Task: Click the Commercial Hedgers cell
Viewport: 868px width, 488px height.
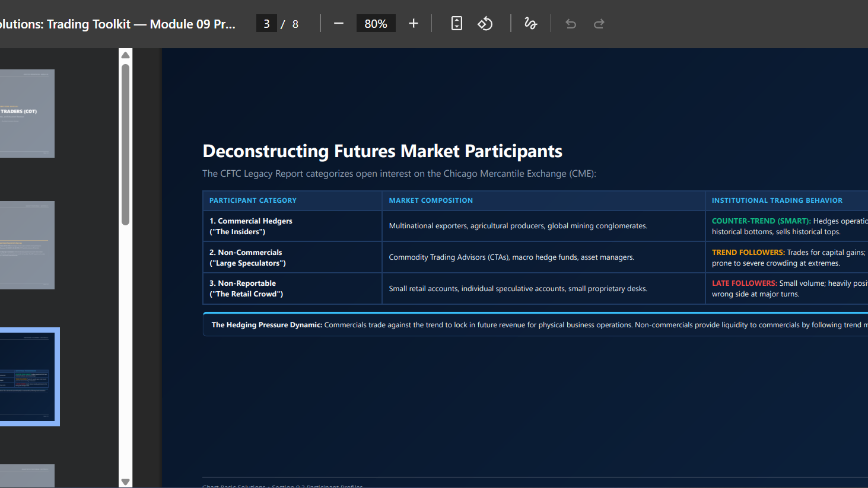Action: coord(292,227)
